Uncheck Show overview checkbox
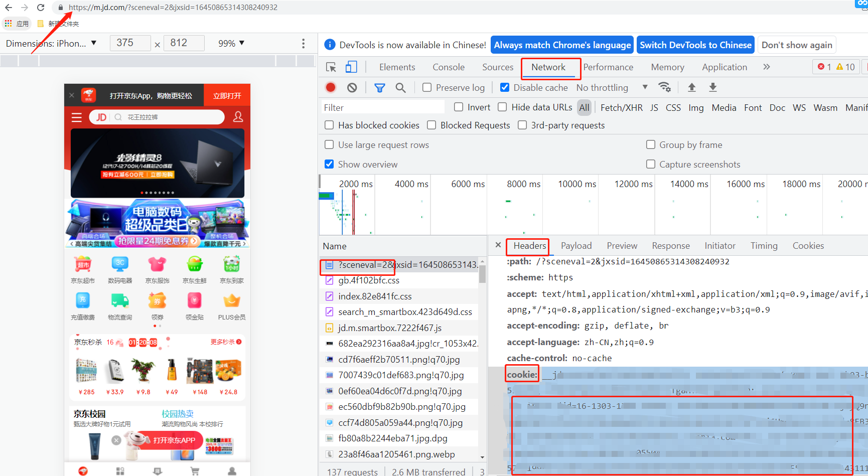 [x=329, y=164]
